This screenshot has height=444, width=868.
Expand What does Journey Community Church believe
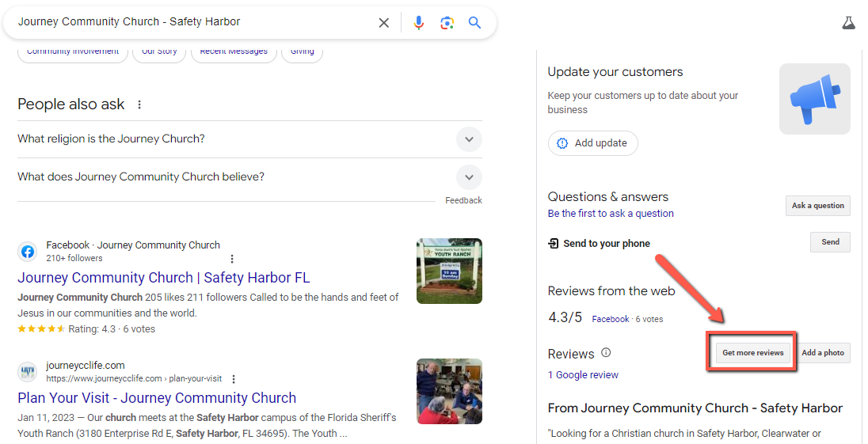point(249,177)
